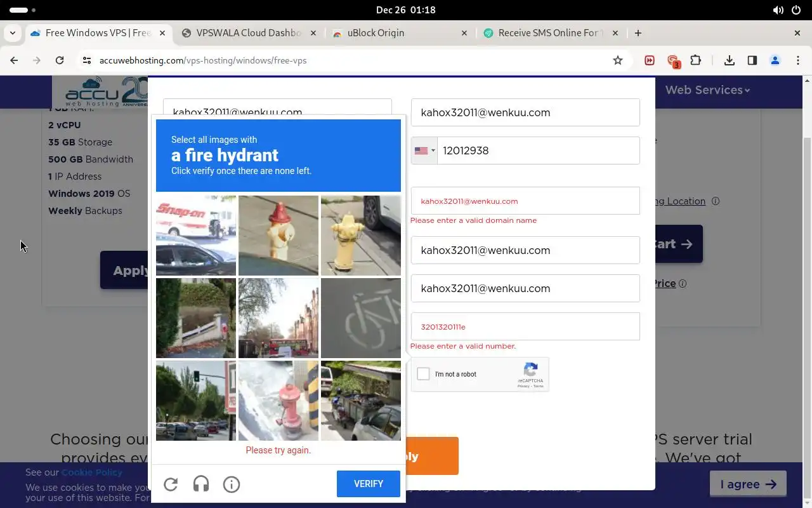
Task: Open a new browser tab
Action: pyautogui.click(x=638, y=33)
